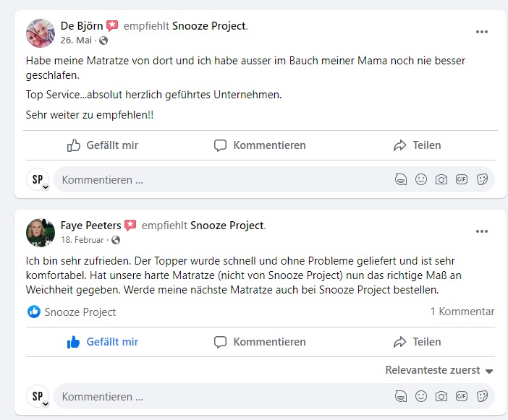Open three-dot menu on De Björn's post

point(482,32)
